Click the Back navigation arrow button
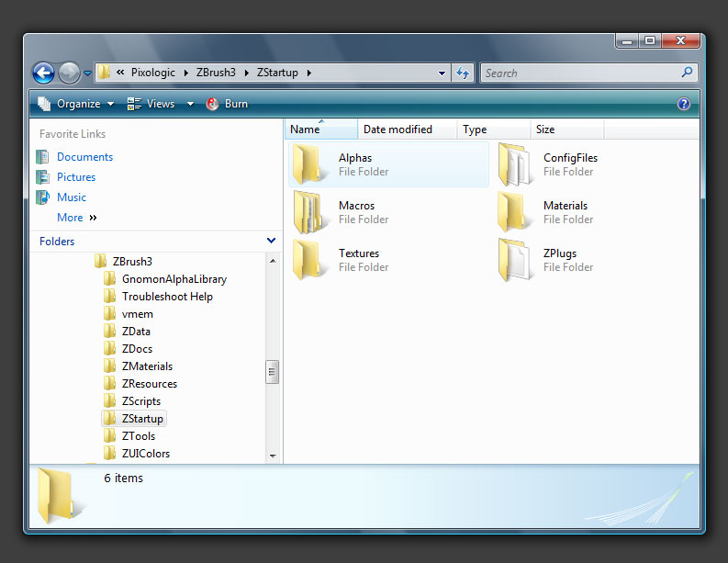This screenshot has width=728, height=563. pyautogui.click(x=43, y=73)
